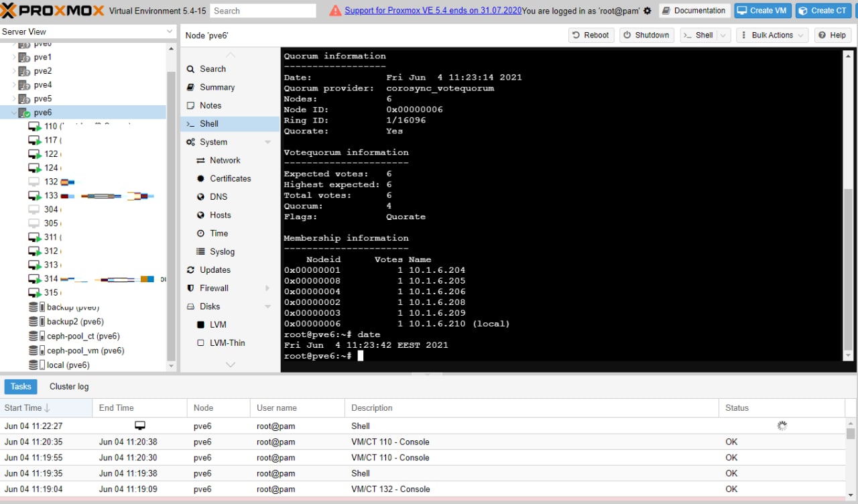The height and width of the screenshot is (504, 858).
Task: Click the server icon for node pve4
Action: click(x=24, y=85)
